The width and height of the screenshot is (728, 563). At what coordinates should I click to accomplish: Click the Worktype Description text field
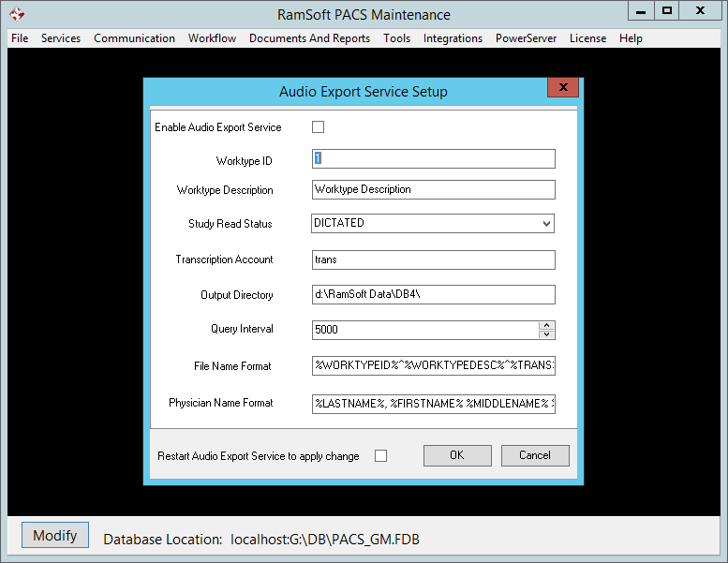(x=433, y=190)
